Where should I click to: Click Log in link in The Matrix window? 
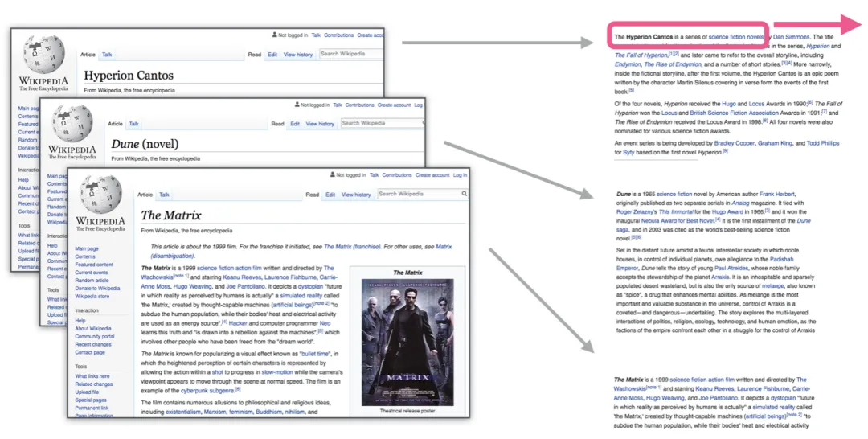(460, 175)
